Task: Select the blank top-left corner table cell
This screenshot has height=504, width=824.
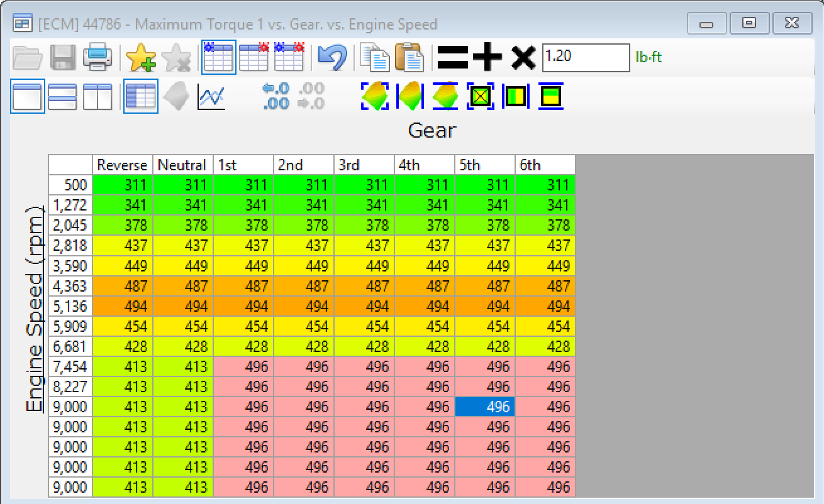Action: [70, 165]
